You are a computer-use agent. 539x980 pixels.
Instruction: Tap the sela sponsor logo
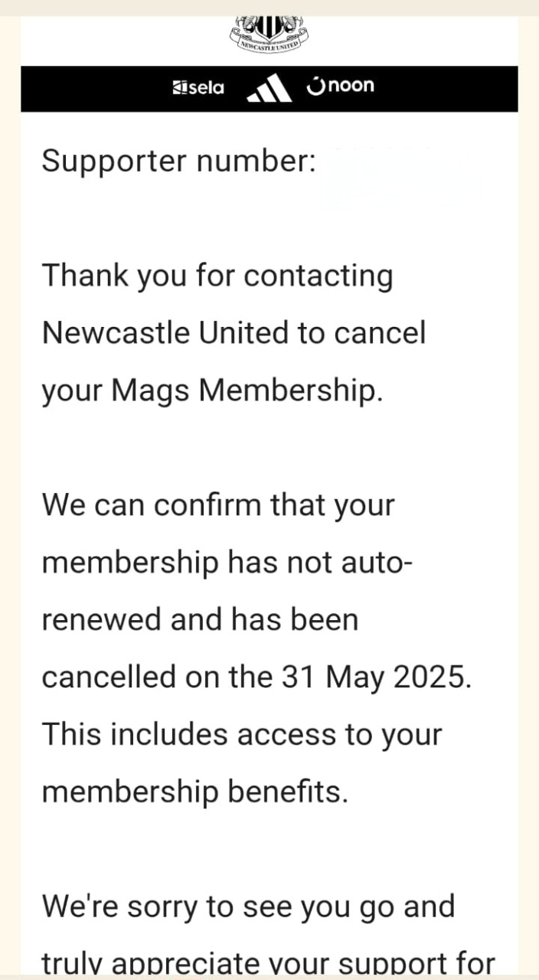pyautogui.click(x=199, y=88)
